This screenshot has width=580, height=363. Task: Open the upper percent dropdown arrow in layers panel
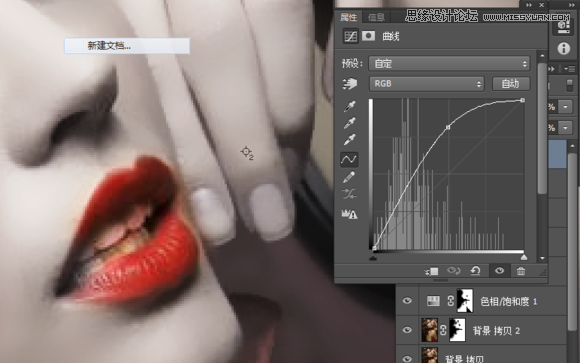(x=566, y=107)
